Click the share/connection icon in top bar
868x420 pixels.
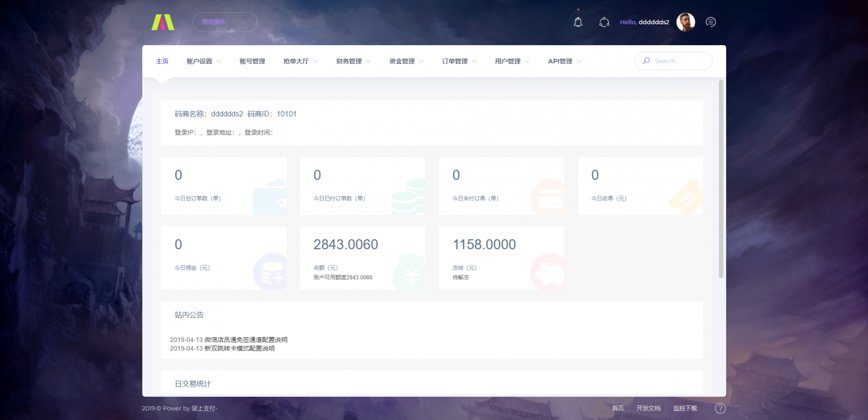604,21
